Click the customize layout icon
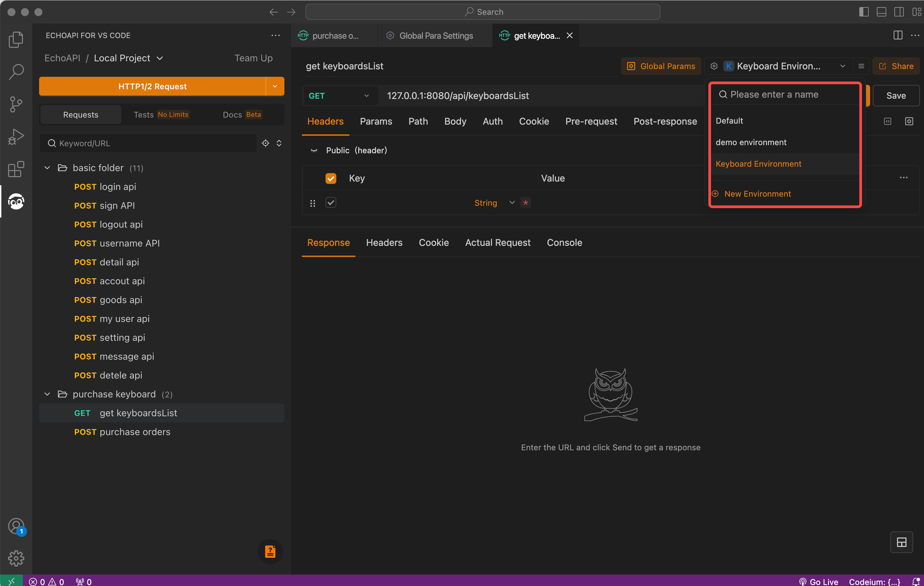Viewport: 924px width, 586px height. coord(916,12)
